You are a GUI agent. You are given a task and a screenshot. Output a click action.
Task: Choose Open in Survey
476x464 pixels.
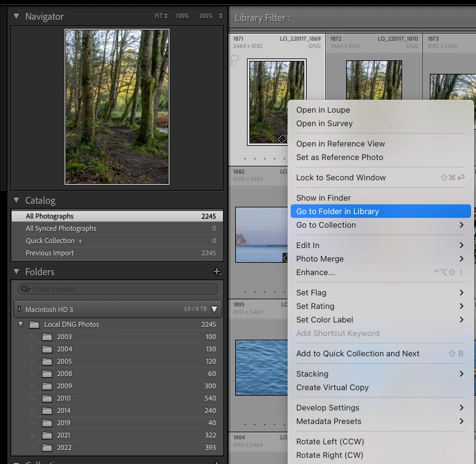(x=381, y=124)
